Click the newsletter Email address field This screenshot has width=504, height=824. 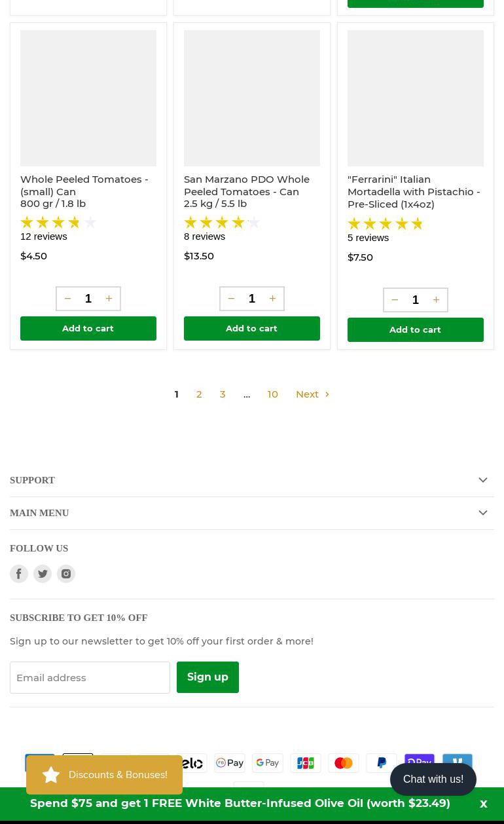[x=90, y=677]
